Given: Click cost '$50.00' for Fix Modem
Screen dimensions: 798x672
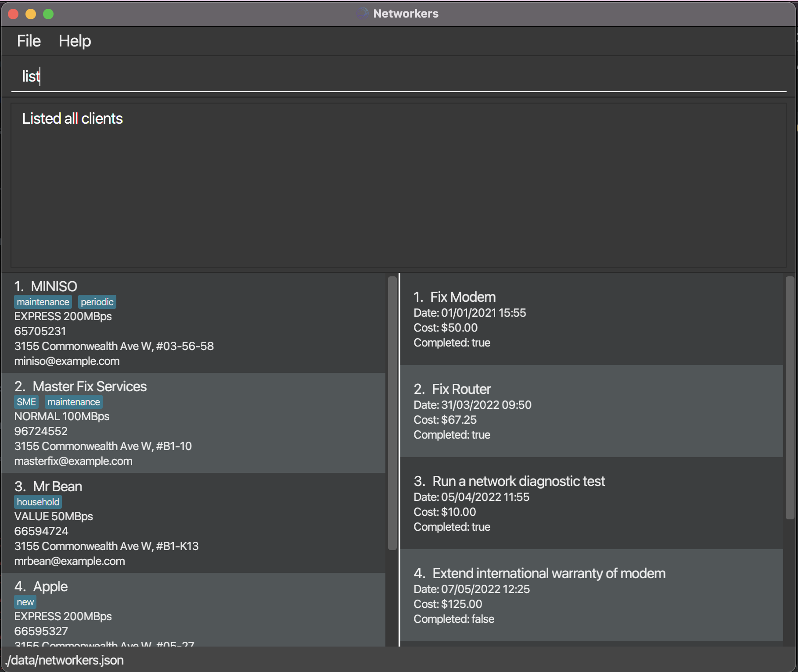Looking at the screenshot, I should point(459,328).
